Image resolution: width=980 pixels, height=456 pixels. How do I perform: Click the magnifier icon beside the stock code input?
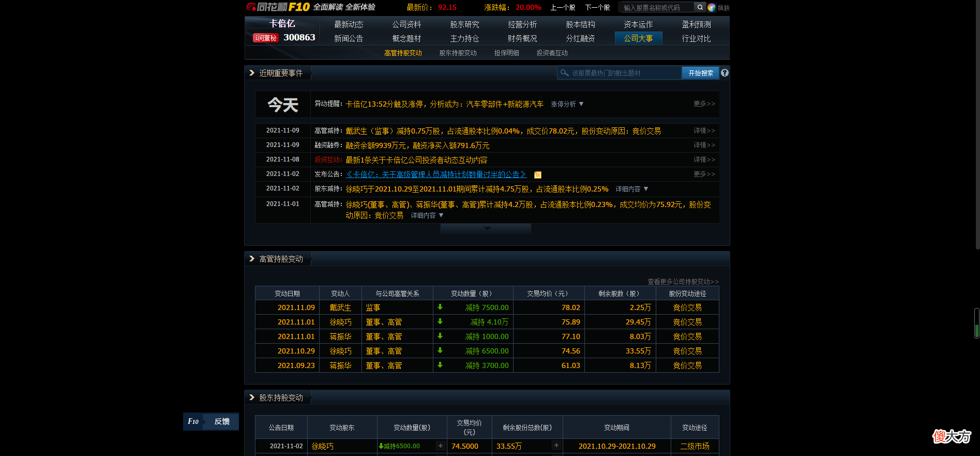pyautogui.click(x=700, y=7)
